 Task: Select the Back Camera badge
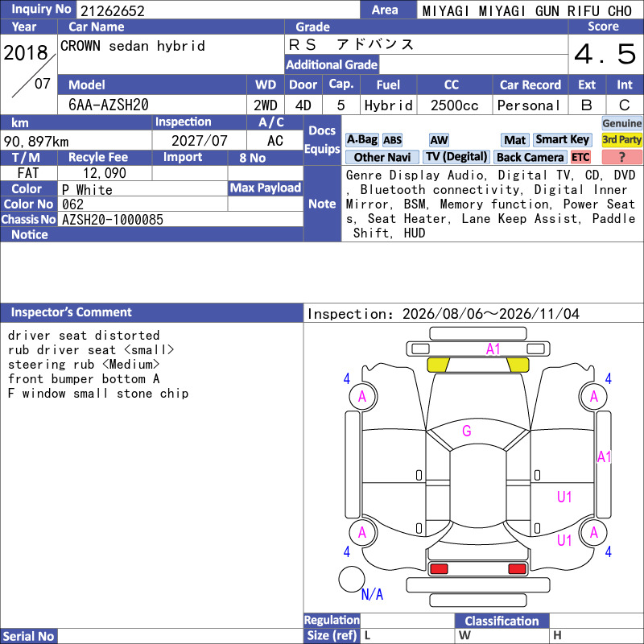(530, 157)
